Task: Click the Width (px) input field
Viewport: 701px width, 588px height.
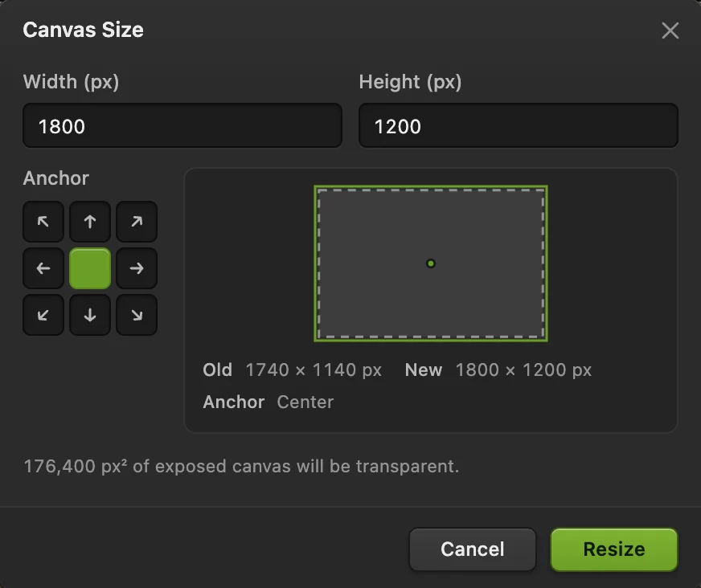Action: click(182, 125)
